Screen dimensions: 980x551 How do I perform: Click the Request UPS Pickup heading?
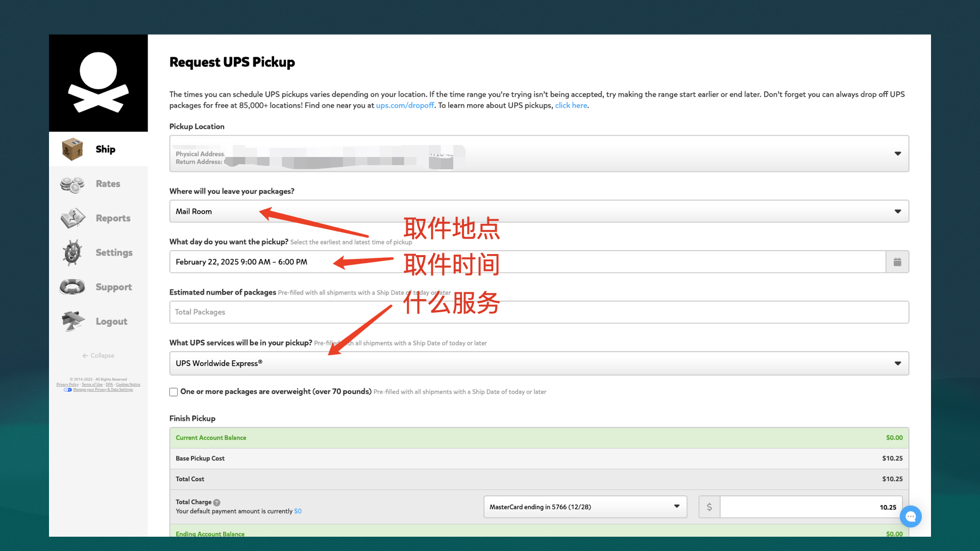pyautogui.click(x=232, y=62)
